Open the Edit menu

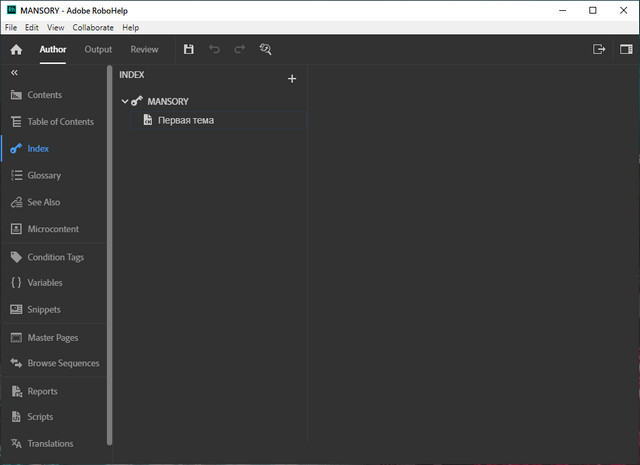tap(31, 27)
